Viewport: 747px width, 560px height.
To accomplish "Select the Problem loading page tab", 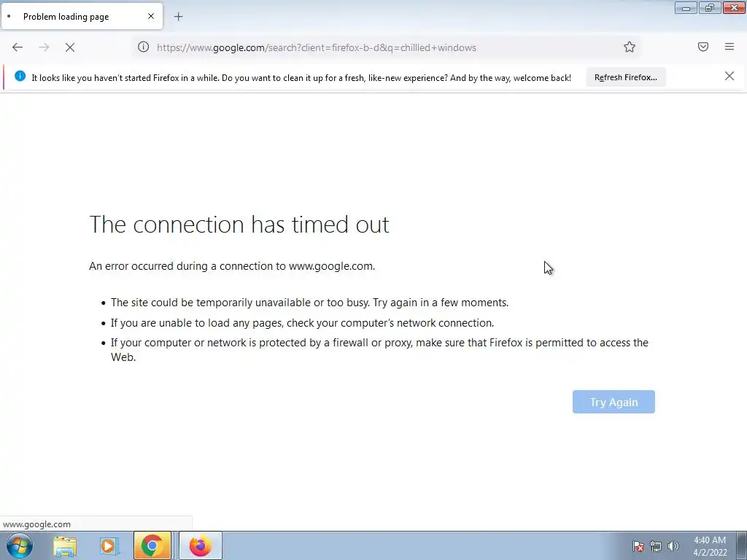I will click(x=82, y=16).
